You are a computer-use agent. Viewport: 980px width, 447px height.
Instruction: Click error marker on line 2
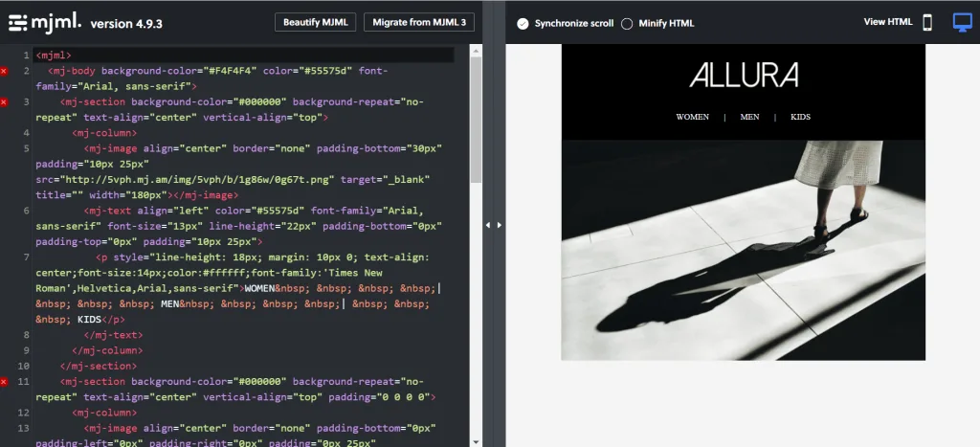coord(4,71)
